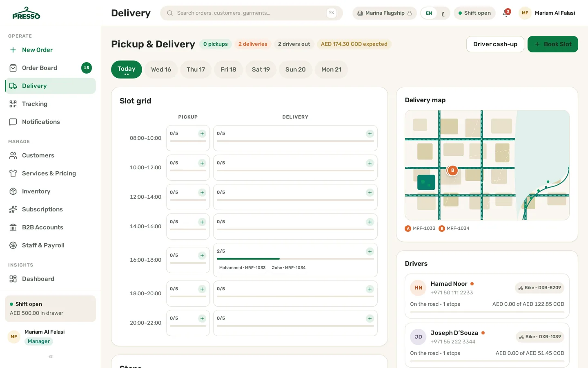Click the 16:00–18:00 delivery capacity bar
The width and height of the screenshot is (588, 368).
coord(295,259)
